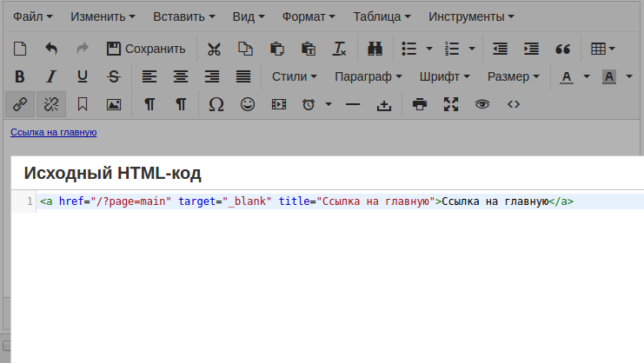This screenshot has height=363, width=644.
Task: Clear formatting with the Tx icon
Action: coord(339,49)
